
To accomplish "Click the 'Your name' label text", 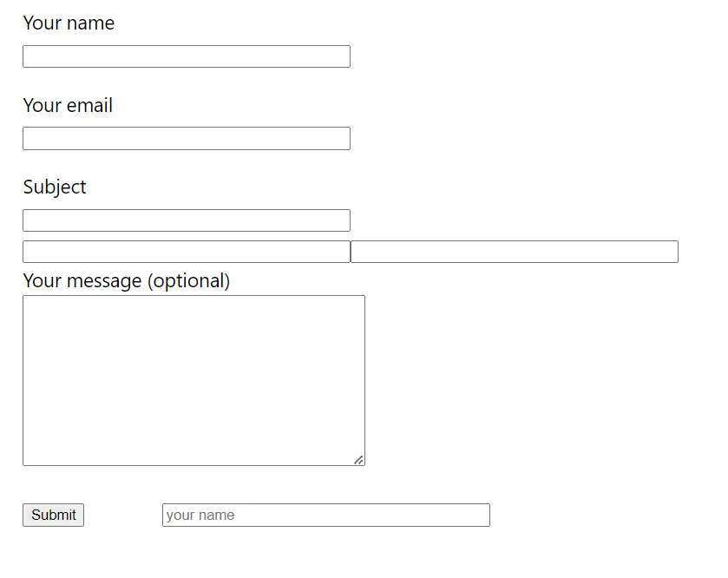I will coord(69,23).
